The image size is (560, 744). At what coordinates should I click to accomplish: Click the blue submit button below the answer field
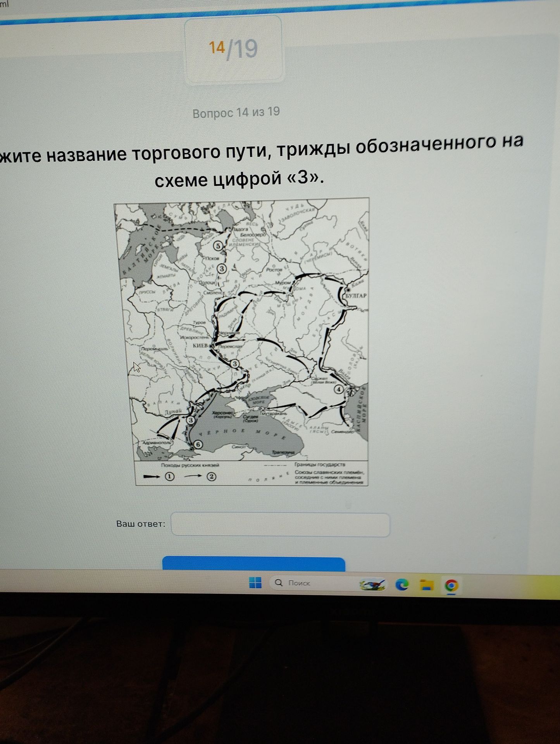[x=253, y=564]
